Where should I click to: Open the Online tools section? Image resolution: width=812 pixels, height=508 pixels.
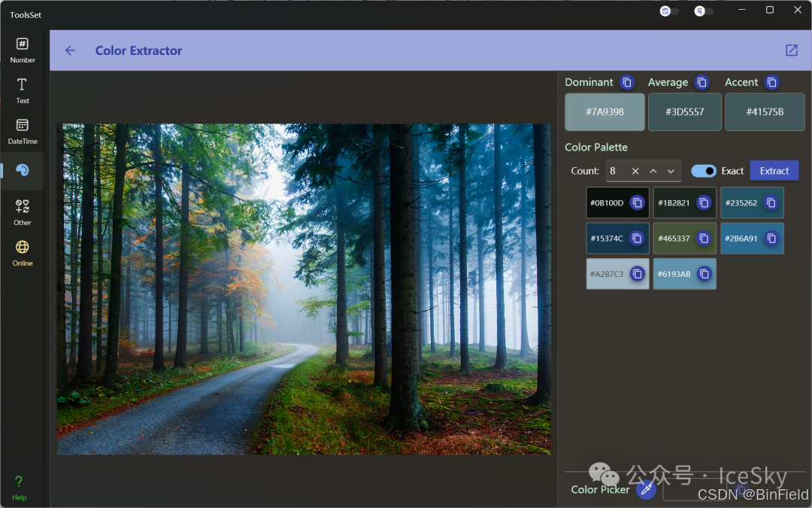(x=23, y=254)
